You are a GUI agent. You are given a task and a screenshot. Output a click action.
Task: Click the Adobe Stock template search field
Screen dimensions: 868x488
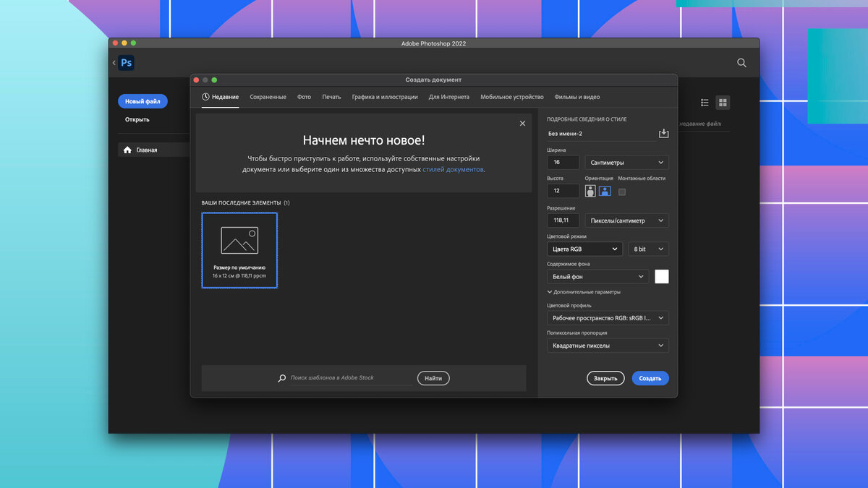click(351, 378)
